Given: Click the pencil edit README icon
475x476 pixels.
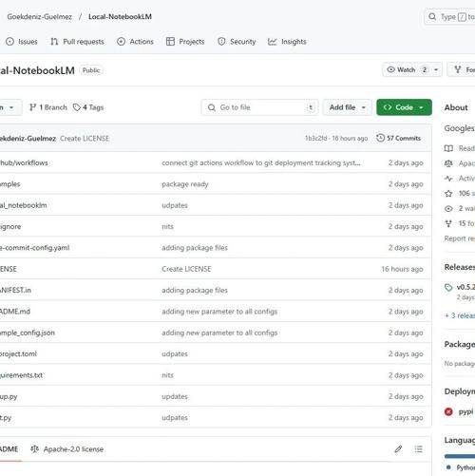Looking at the screenshot, I should 398,449.
